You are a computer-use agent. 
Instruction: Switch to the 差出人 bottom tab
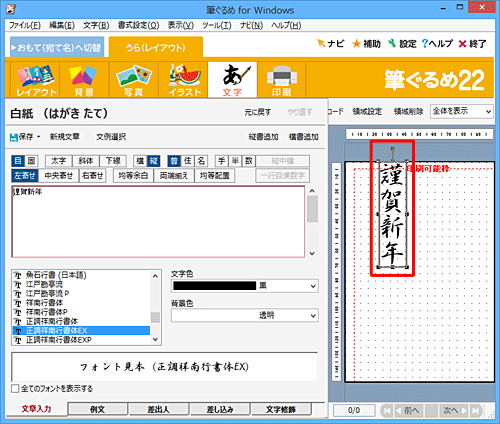pos(159,409)
